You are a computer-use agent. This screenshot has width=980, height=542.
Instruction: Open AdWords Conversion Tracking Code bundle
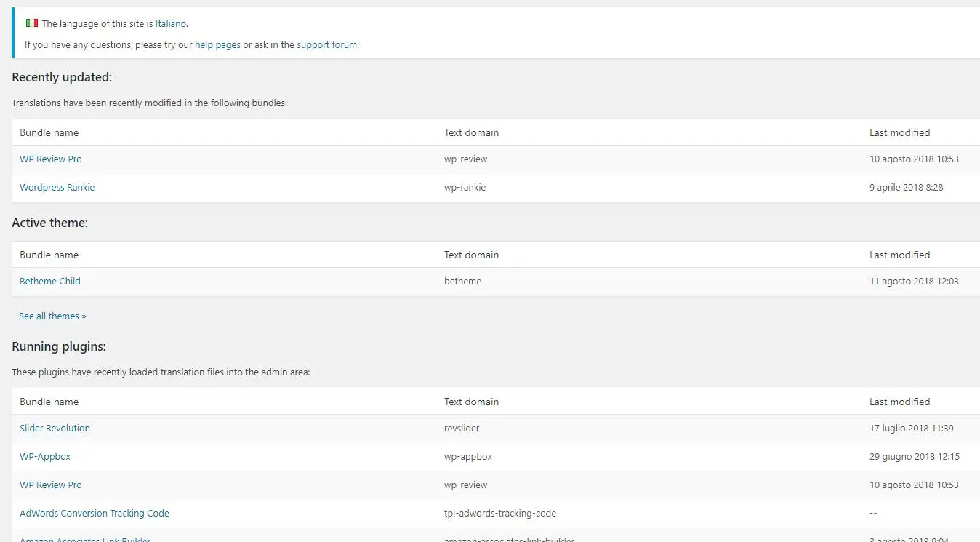tap(95, 514)
